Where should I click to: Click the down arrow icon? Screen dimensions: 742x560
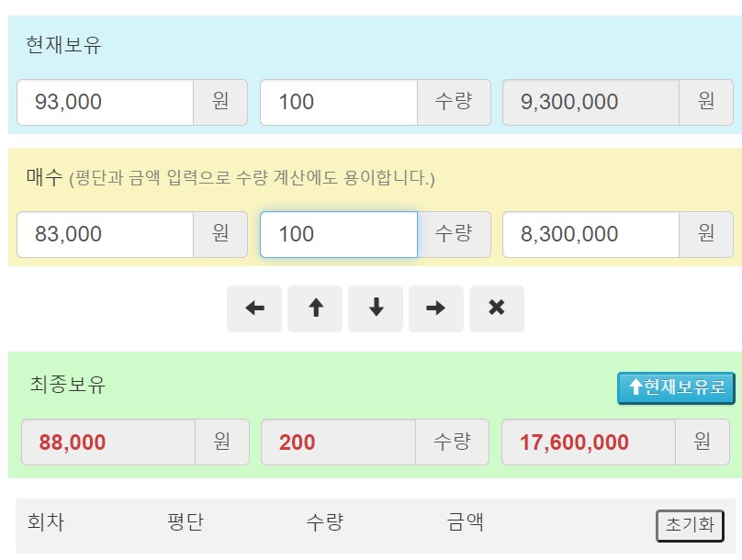coord(375,308)
